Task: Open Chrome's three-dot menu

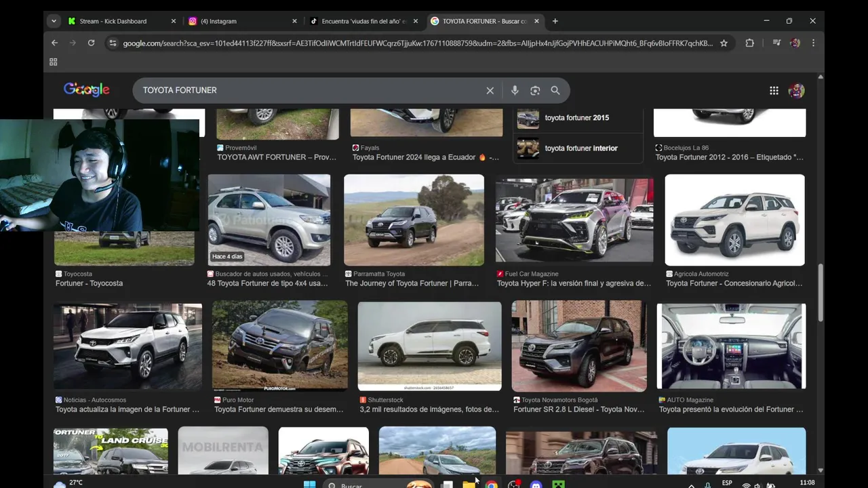Action: tap(813, 43)
